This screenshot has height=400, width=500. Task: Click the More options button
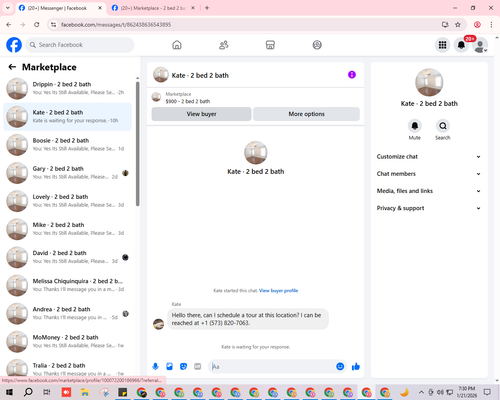306,114
